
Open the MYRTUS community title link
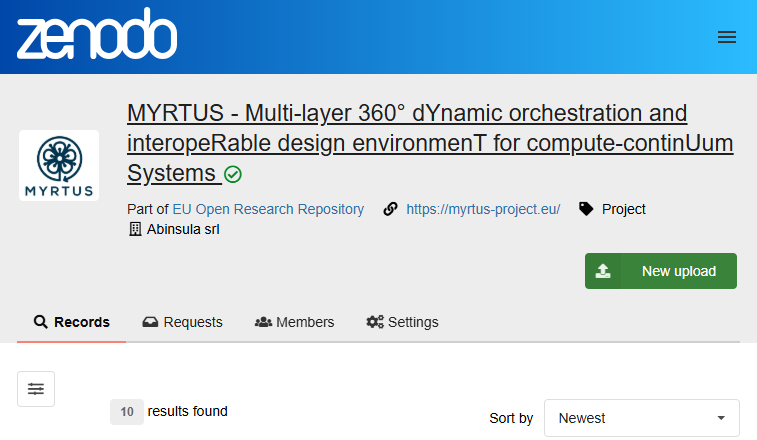point(430,142)
